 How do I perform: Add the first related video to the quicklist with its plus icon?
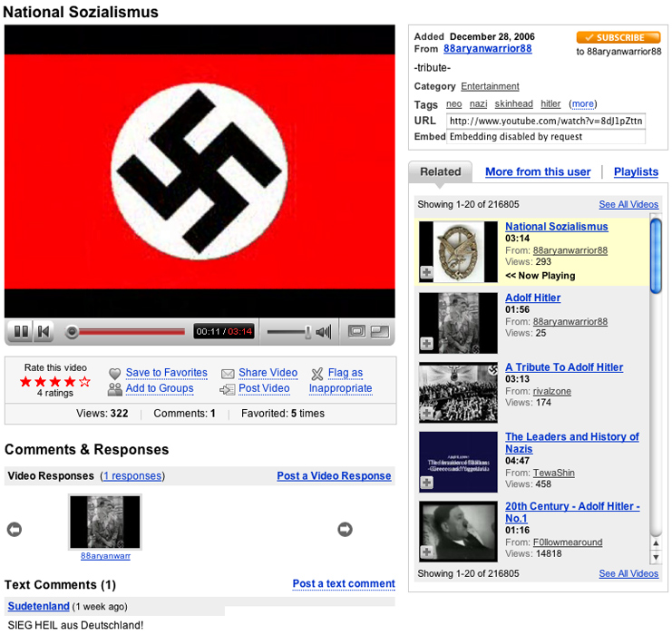point(426,272)
